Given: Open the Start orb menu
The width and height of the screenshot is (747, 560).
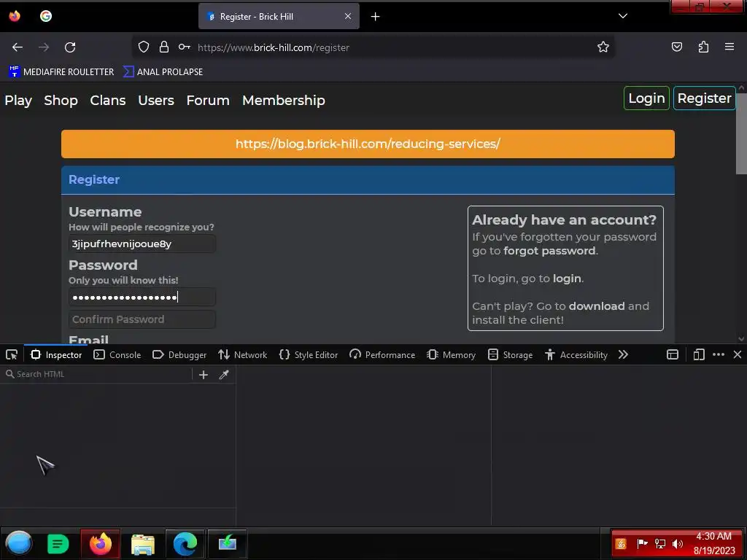Looking at the screenshot, I should 18,543.
